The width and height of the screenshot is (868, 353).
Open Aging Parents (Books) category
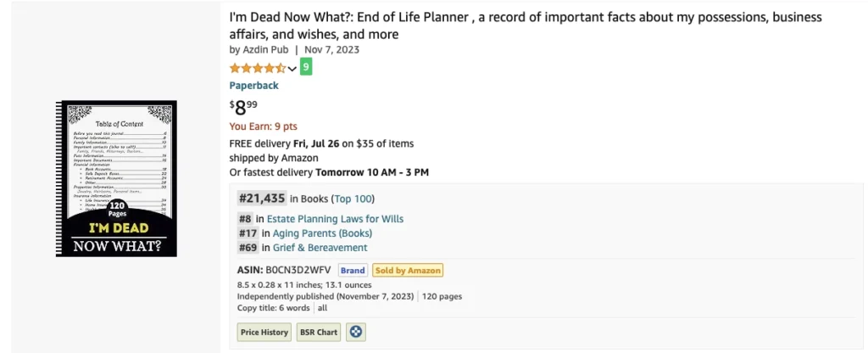[322, 233]
